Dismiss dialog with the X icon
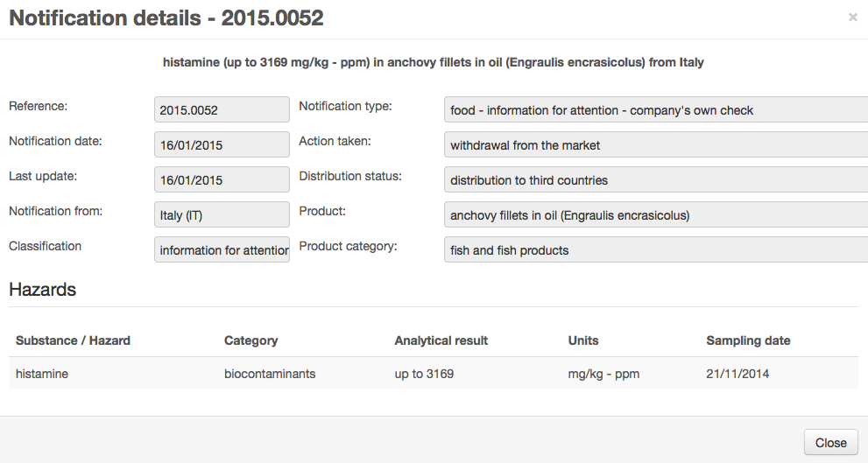The width and height of the screenshot is (868, 463). (852, 18)
